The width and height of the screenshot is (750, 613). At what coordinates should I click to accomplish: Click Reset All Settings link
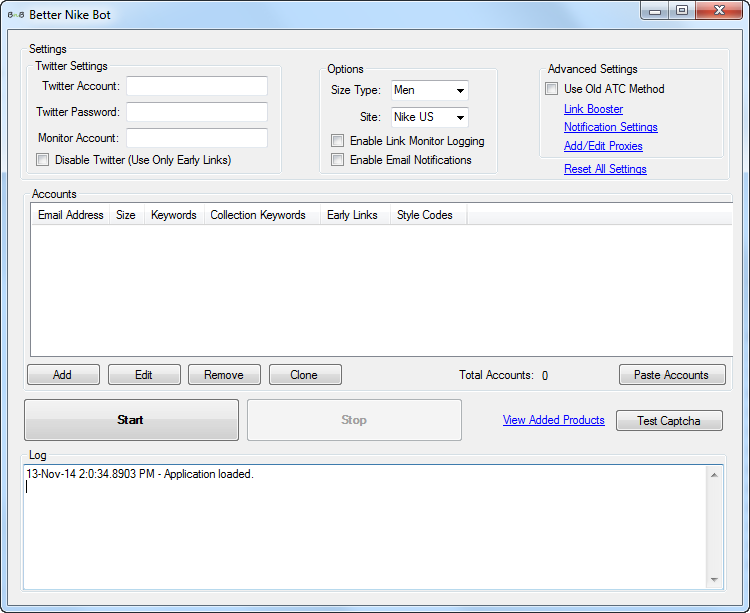coord(605,169)
